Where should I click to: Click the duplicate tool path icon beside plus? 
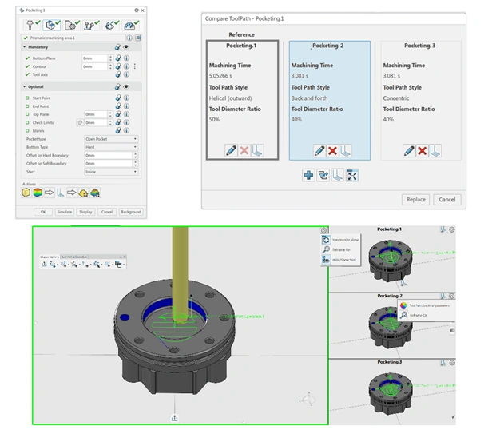click(x=323, y=175)
